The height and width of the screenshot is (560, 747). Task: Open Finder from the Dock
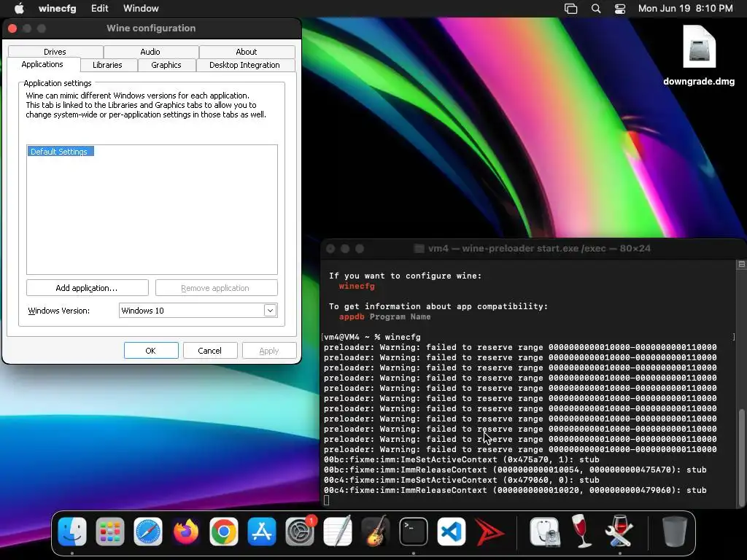(x=72, y=532)
